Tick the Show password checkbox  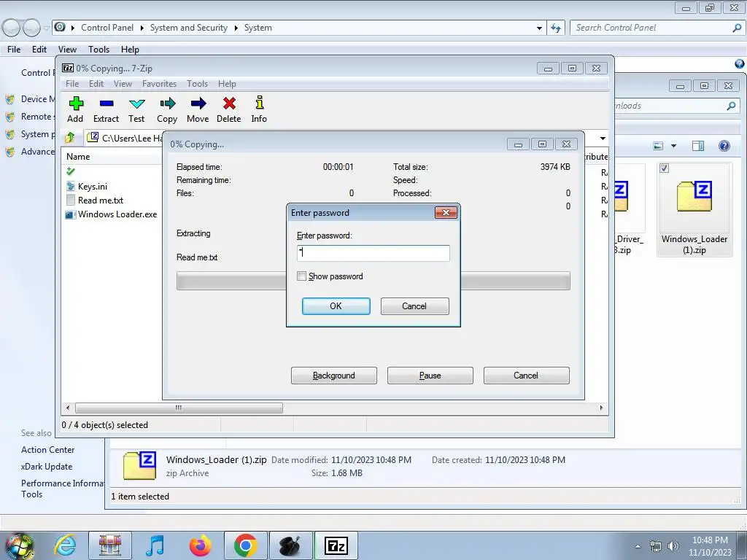pos(301,276)
